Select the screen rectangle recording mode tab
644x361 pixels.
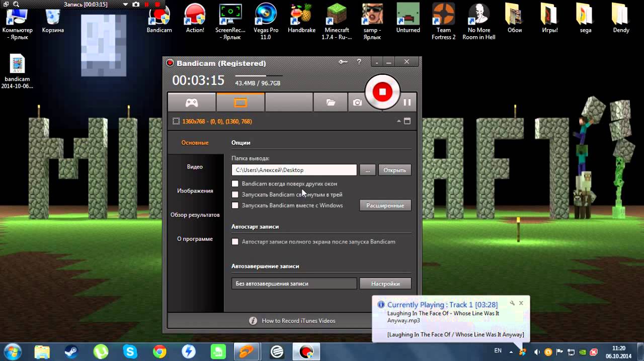pyautogui.click(x=240, y=102)
